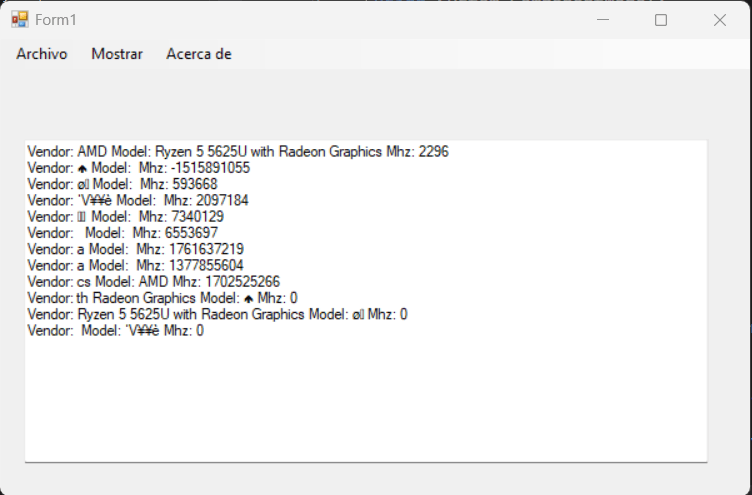752x495 pixels.
Task: Select the line ending with Mhz: 2296
Action: click(238, 152)
